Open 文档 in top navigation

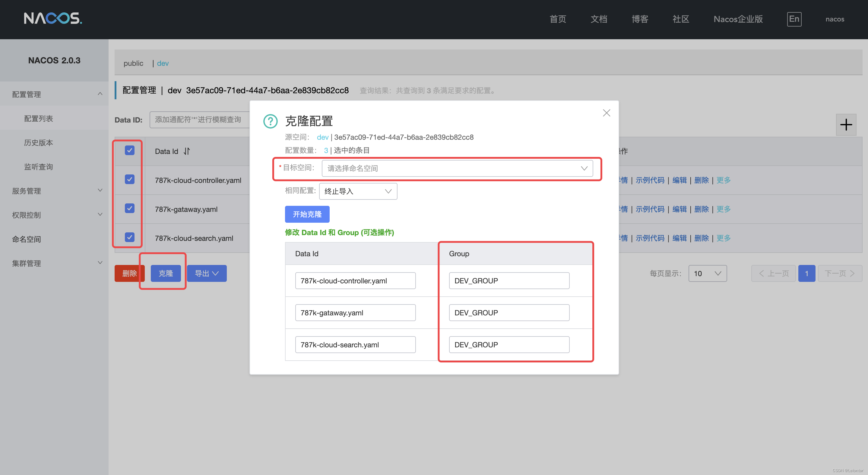[599, 19]
